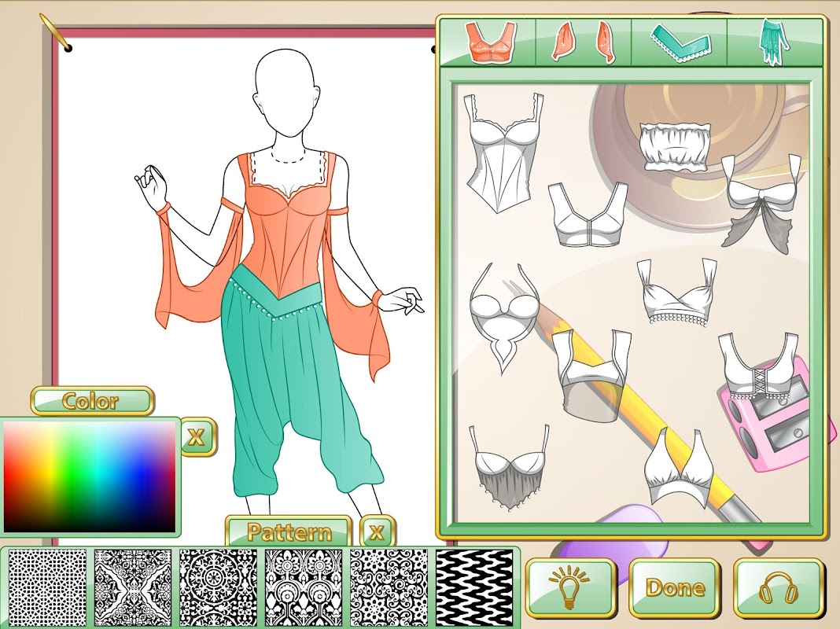Toggle sound with the headphones button

[x=779, y=587]
